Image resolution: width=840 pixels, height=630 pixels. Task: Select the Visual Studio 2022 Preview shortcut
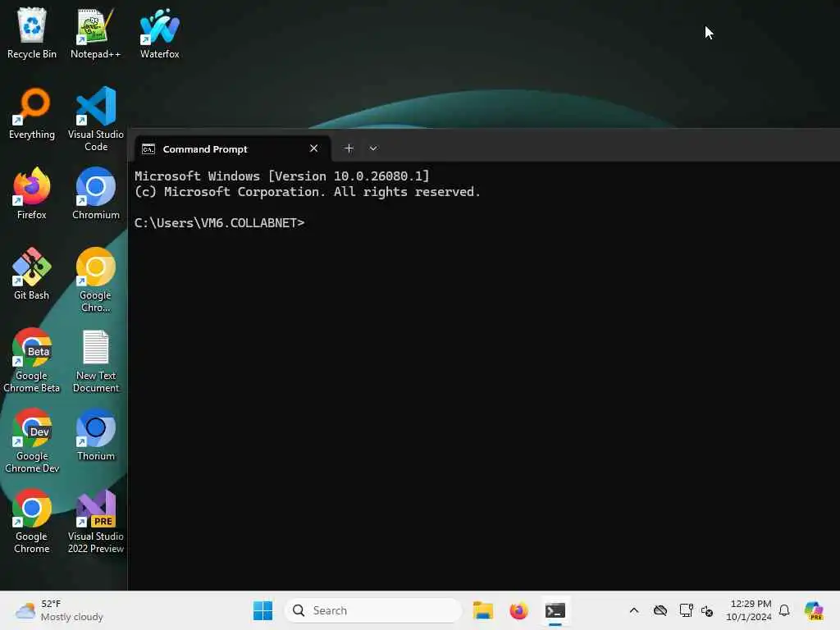pos(96,521)
